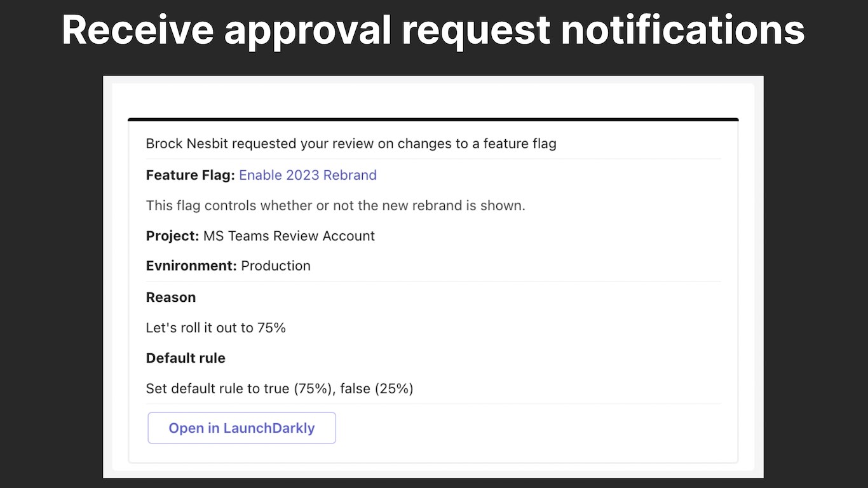The width and height of the screenshot is (868, 488).
Task: Click the Production environment value
Action: click(x=276, y=266)
